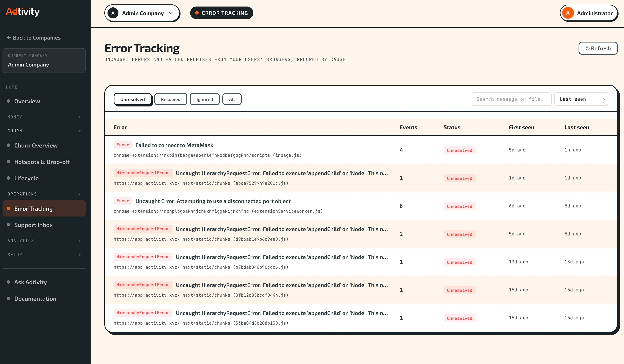This screenshot has height=364, width=624.
Task: Click the 1h ago last seen value
Action: 572,150
